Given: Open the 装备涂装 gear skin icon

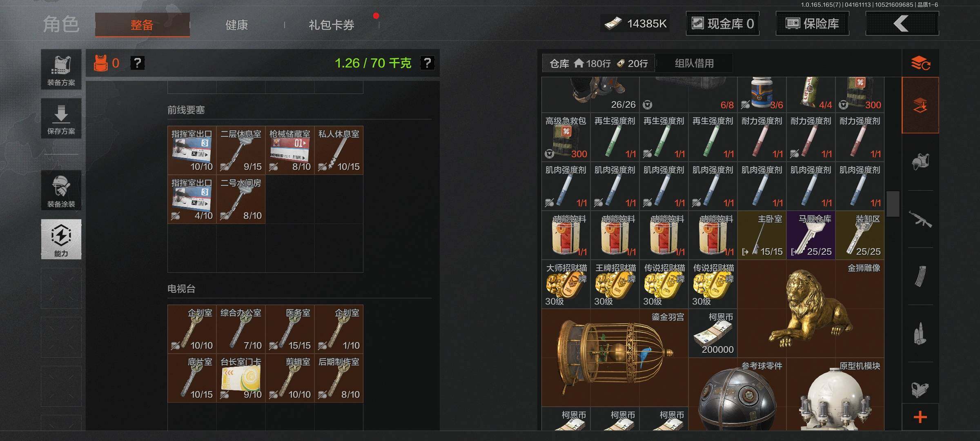Looking at the screenshot, I should 61,190.
